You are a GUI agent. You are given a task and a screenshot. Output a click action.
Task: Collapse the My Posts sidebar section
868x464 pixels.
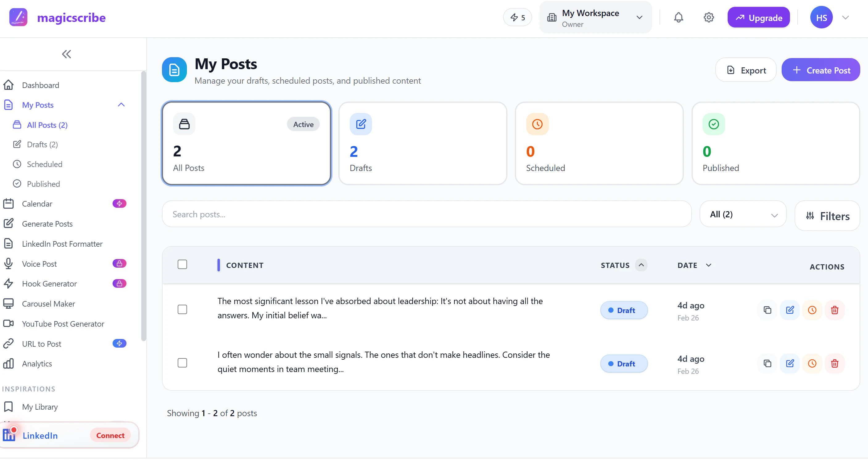pyautogui.click(x=121, y=105)
